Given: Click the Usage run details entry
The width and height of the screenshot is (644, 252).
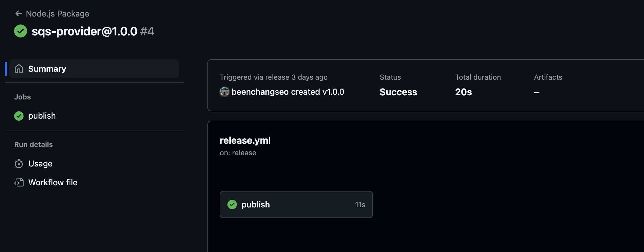Looking at the screenshot, I should tap(40, 163).
